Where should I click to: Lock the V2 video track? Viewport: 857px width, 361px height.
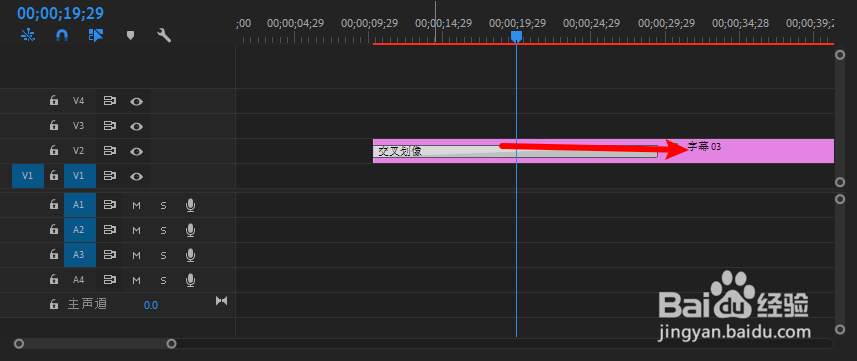(54, 150)
